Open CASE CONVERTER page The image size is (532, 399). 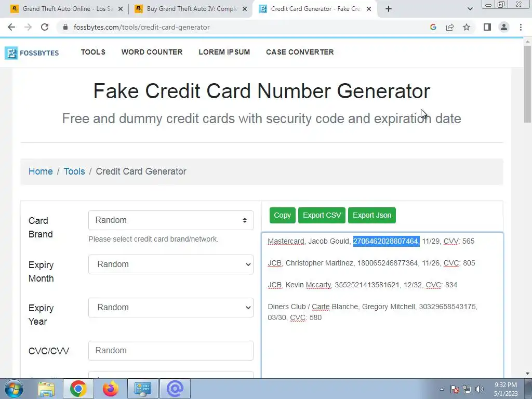(300, 52)
